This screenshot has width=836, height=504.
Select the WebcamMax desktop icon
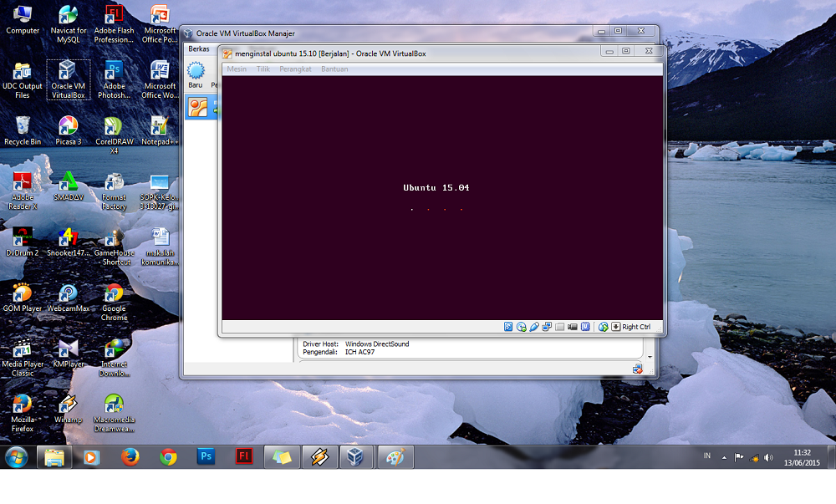[69, 298]
